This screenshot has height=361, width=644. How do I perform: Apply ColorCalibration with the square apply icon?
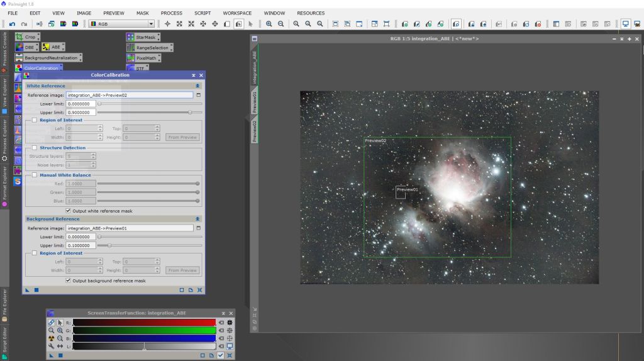[36, 290]
